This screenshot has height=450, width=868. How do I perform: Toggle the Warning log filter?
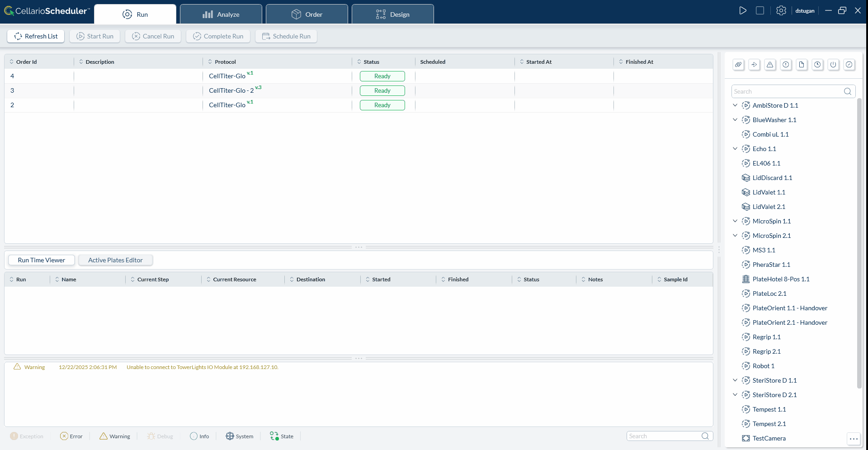(x=114, y=436)
